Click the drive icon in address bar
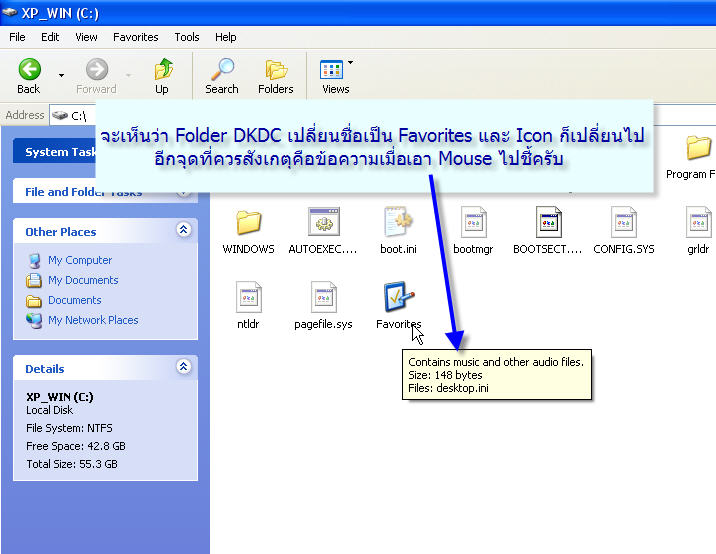The height and width of the screenshot is (554, 716). [x=60, y=116]
